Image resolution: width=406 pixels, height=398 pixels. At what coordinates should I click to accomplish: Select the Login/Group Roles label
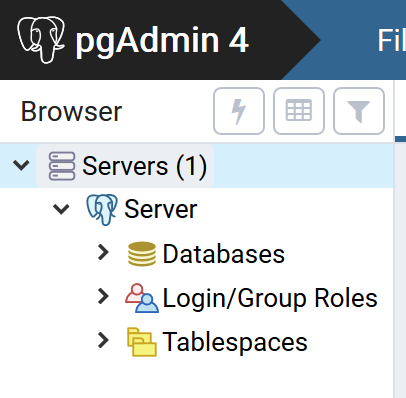click(x=270, y=298)
